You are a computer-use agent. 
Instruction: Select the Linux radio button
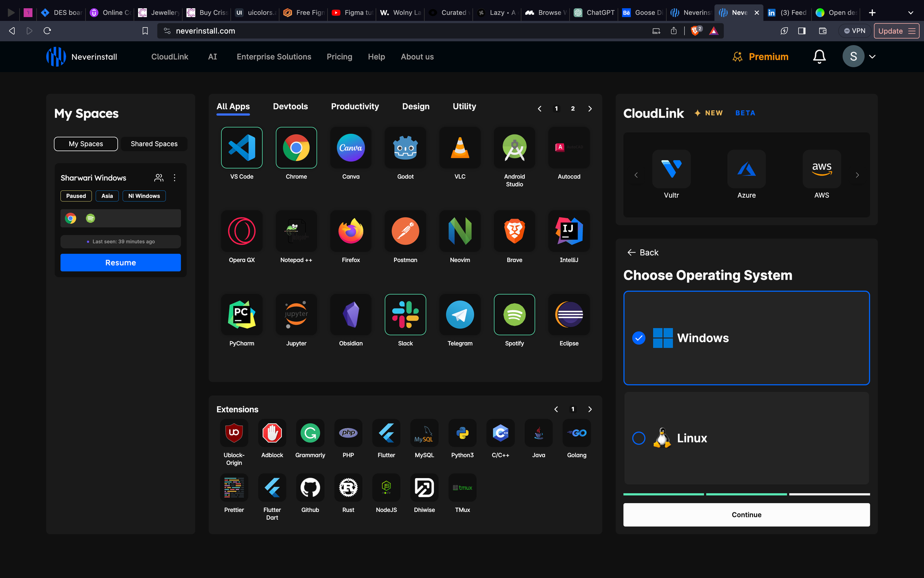tap(638, 438)
